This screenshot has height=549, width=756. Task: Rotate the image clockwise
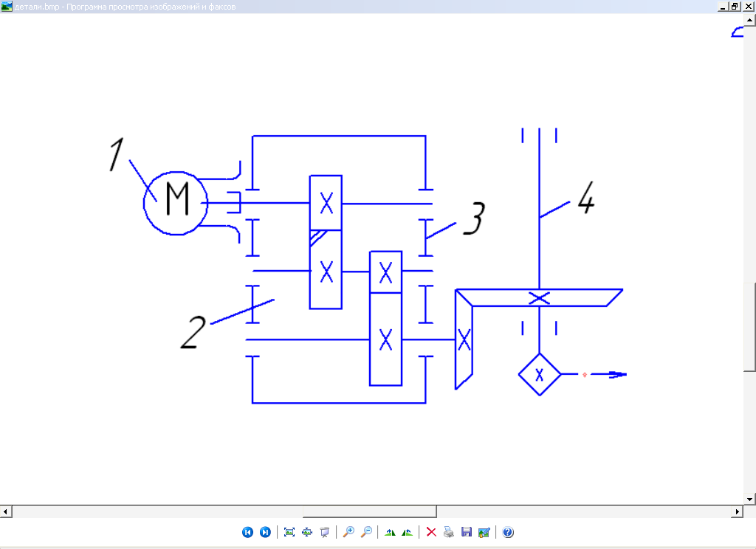[390, 532]
